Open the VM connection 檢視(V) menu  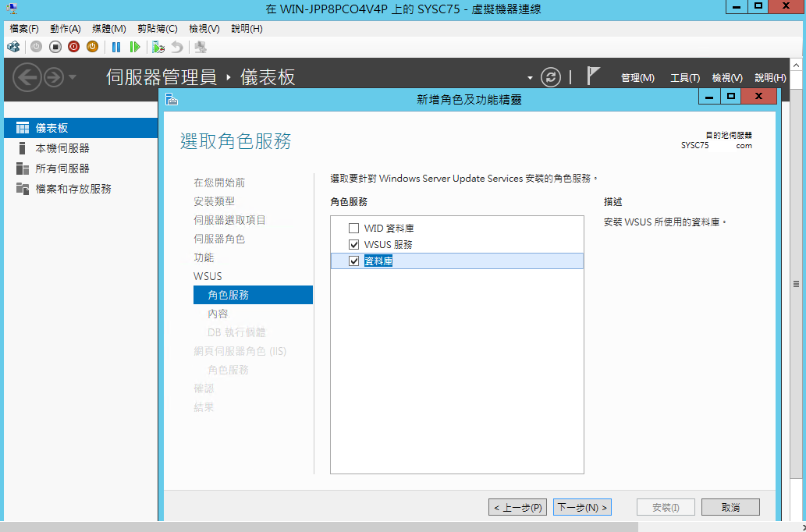(204, 29)
